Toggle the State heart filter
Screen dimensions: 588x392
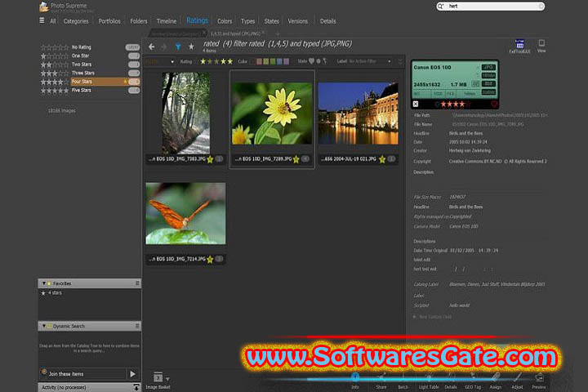coord(311,61)
